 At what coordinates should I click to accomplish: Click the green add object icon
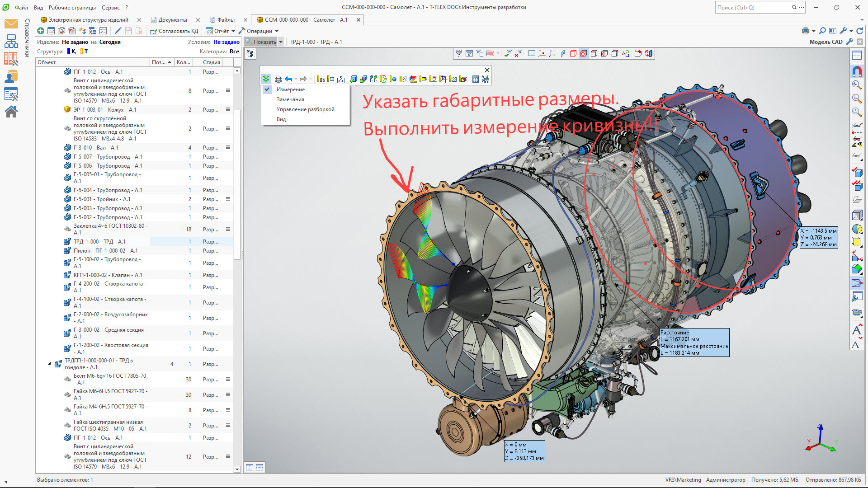[x=41, y=31]
